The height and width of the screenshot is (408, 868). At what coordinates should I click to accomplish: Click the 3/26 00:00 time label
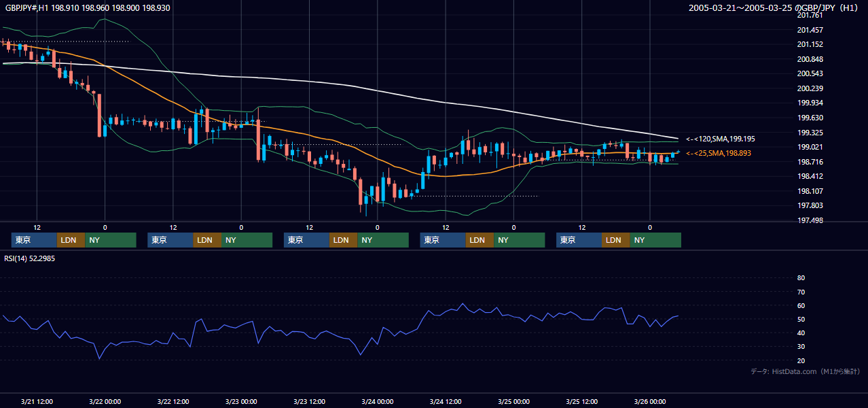[649, 401]
